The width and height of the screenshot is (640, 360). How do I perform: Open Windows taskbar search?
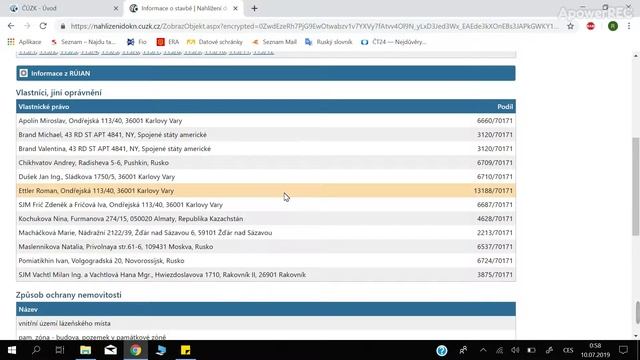point(36,350)
